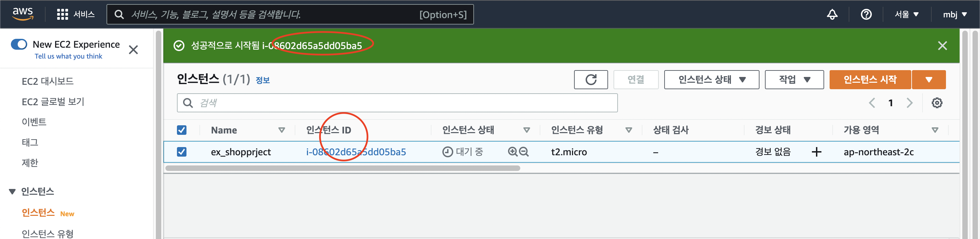The height and width of the screenshot is (239, 980).
Task: Toggle the select-all header checkbox
Action: click(x=181, y=130)
